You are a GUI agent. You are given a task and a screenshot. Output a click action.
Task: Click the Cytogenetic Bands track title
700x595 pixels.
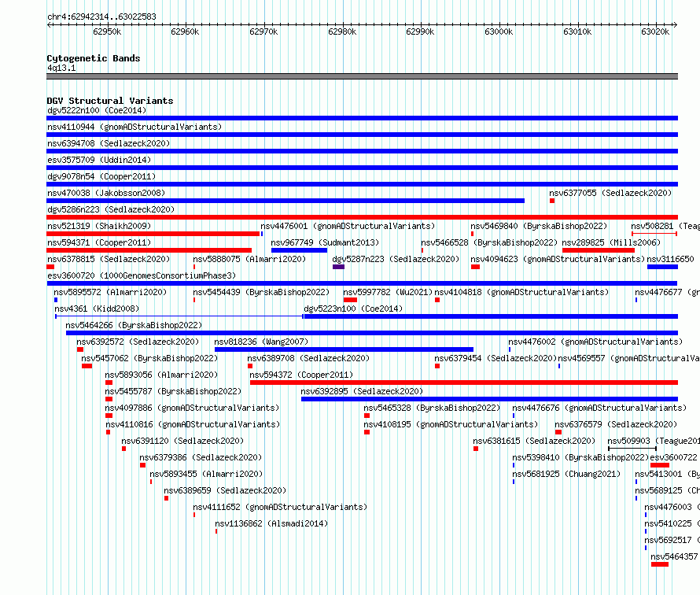coord(94,58)
